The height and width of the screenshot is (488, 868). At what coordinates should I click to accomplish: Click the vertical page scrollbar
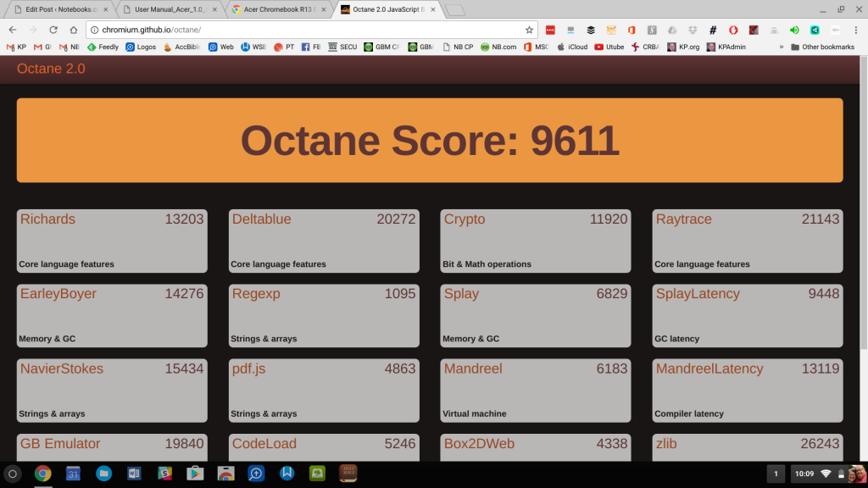click(x=864, y=203)
